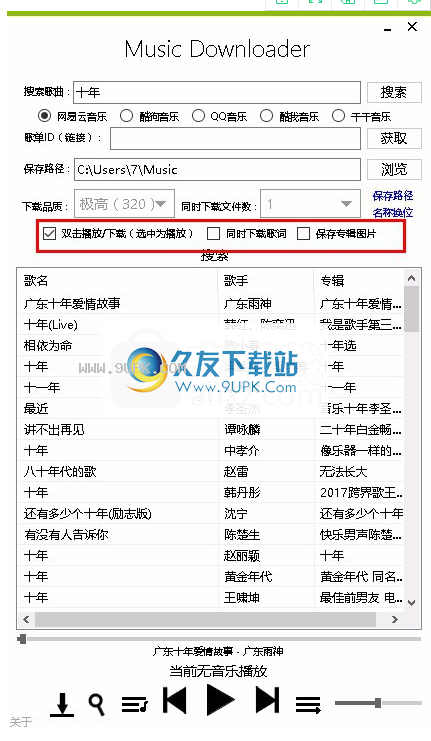This screenshot has width=431, height=741.
Task: Click the 保存路径 path input field
Action: (217, 169)
